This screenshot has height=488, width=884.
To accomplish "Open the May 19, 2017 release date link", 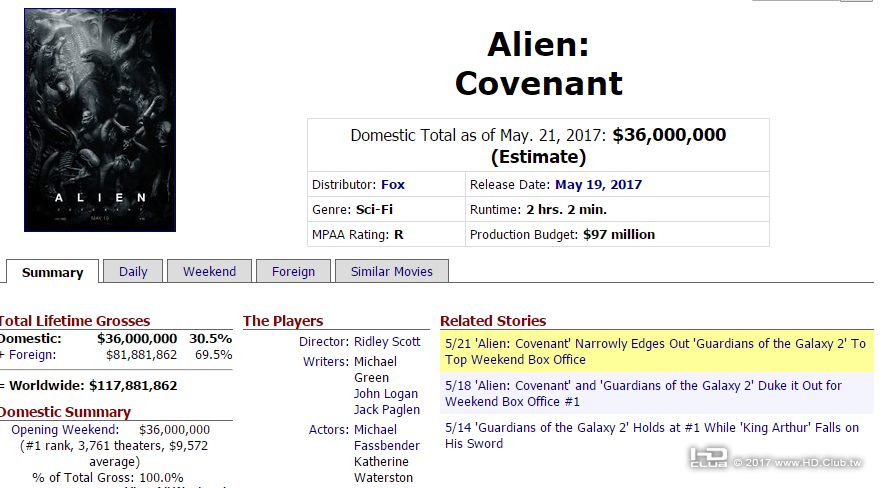I will coord(598,185).
